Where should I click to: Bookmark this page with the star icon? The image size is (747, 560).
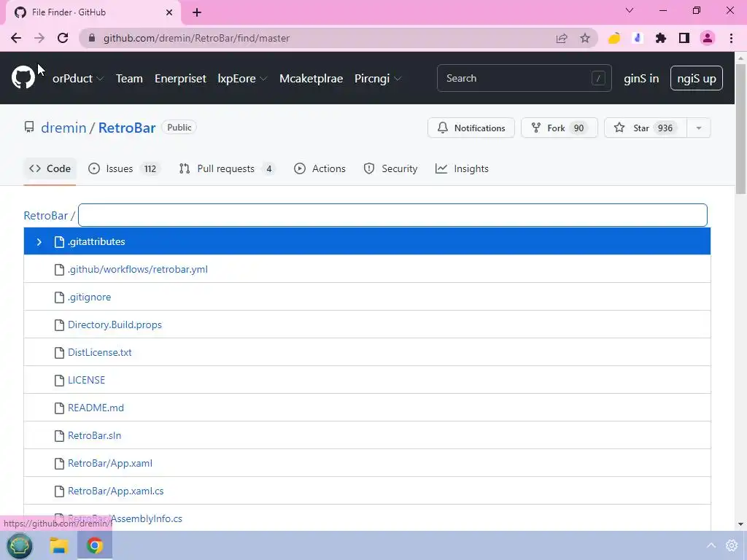click(585, 38)
